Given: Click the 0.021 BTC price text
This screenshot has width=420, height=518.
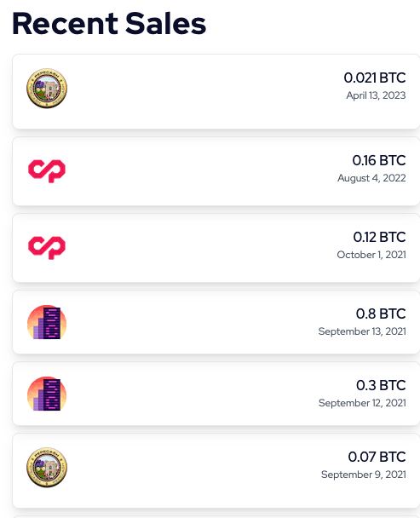Looking at the screenshot, I should tap(375, 78).
